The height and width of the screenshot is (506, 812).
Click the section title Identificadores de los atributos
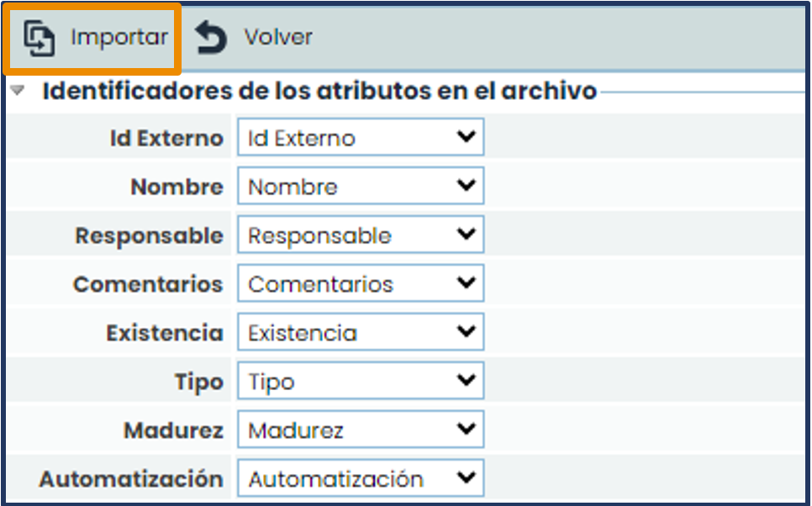coord(319,91)
